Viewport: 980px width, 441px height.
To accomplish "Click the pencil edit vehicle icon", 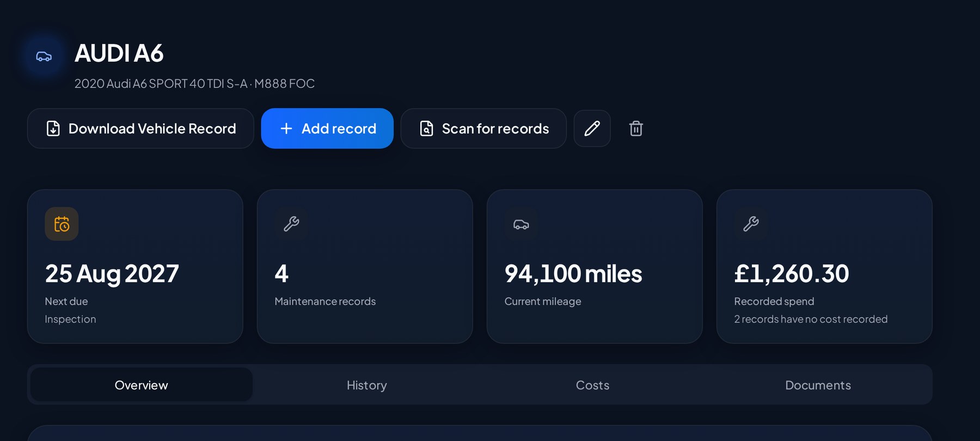I will (592, 128).
